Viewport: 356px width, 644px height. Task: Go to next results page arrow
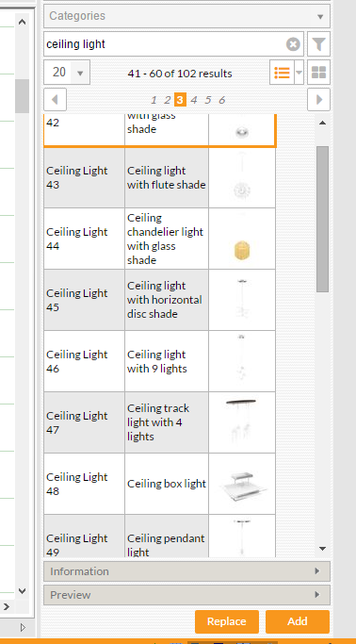pos(318,100)
